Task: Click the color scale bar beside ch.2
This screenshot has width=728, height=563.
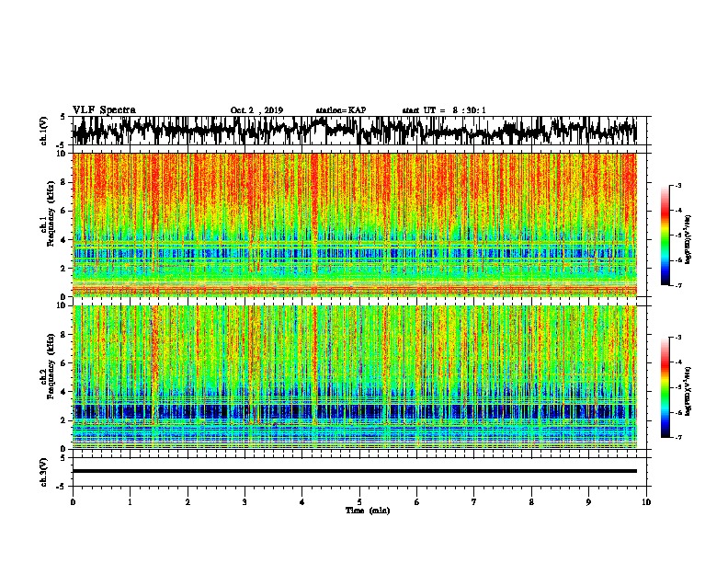Action: pyautogui.click(x=665, y=387)
